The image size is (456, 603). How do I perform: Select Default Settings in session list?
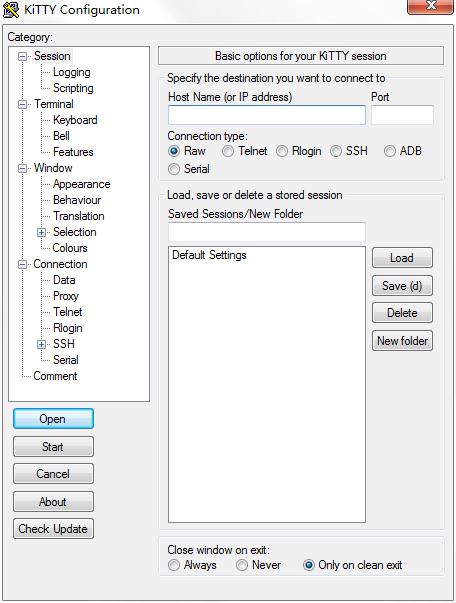click(209, 255)
